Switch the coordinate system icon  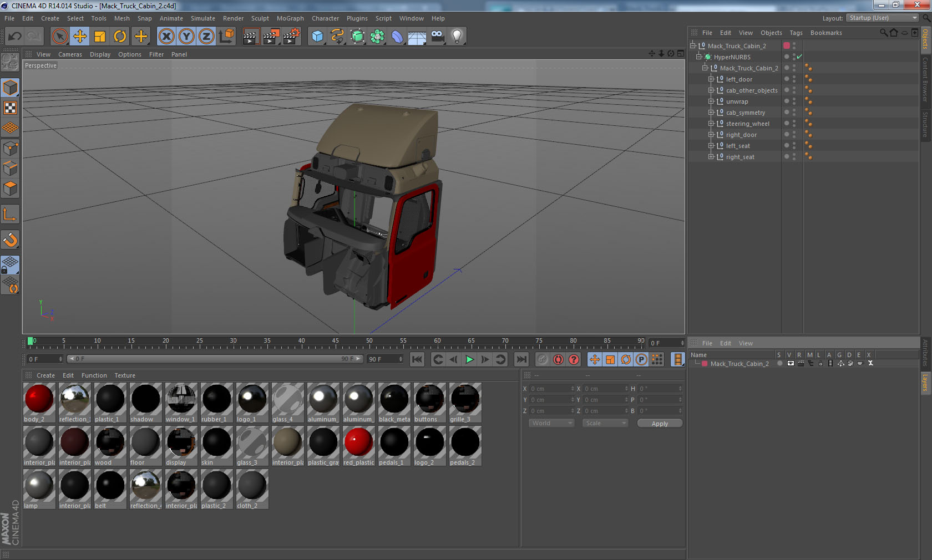point(226,37)
